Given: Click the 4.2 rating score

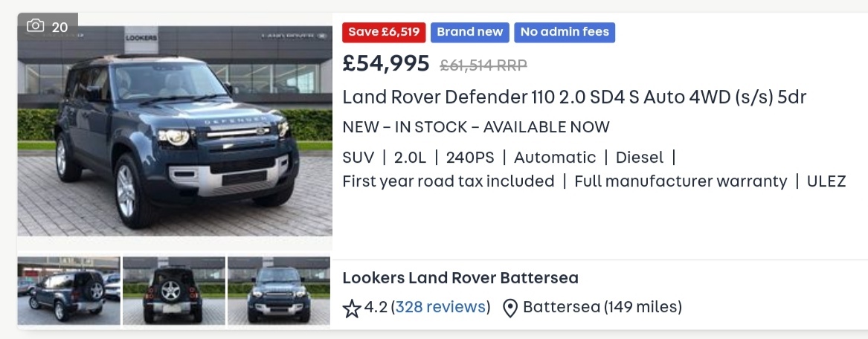Looking at the screenshot, I should [x=376, y=307].
